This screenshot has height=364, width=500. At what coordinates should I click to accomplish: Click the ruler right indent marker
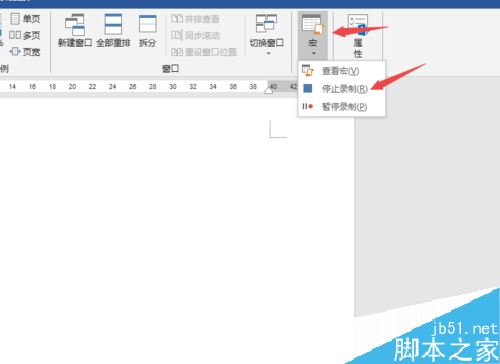269,90
